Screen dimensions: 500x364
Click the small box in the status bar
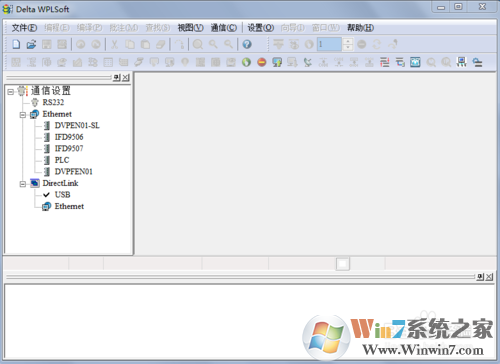point(343,264)
